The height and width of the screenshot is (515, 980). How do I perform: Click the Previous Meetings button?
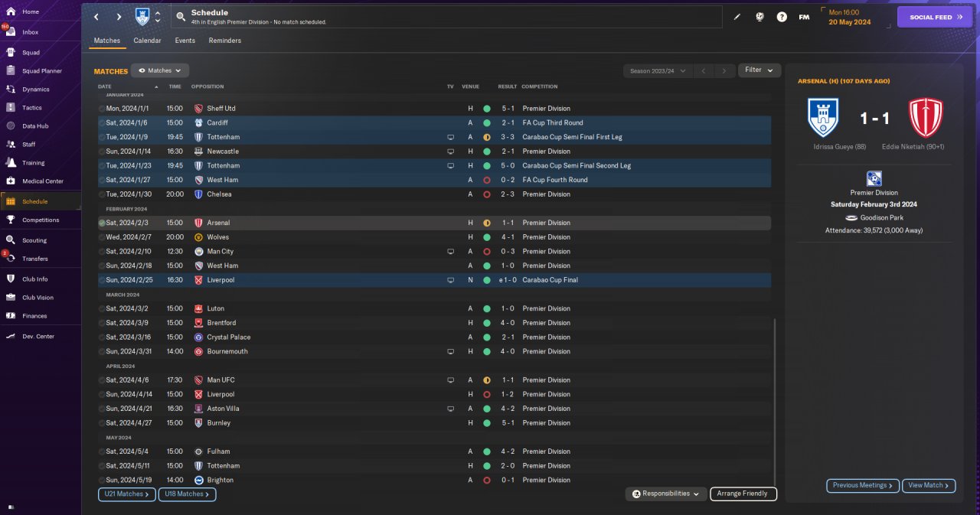tap(863, 485)
